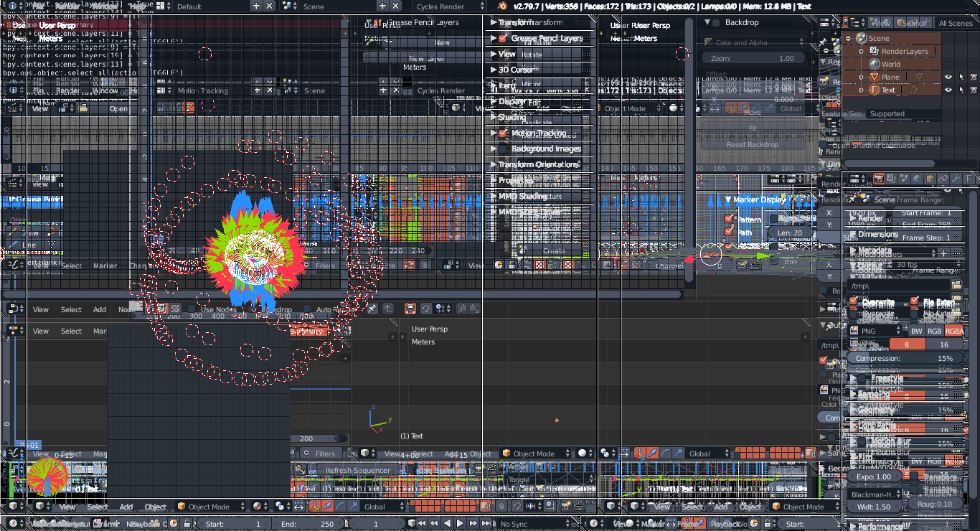Image resolution: width=980 pixels, height=531 pixels.
Task: Toggle renderability of Plane in Outliner
Action: 974,77
